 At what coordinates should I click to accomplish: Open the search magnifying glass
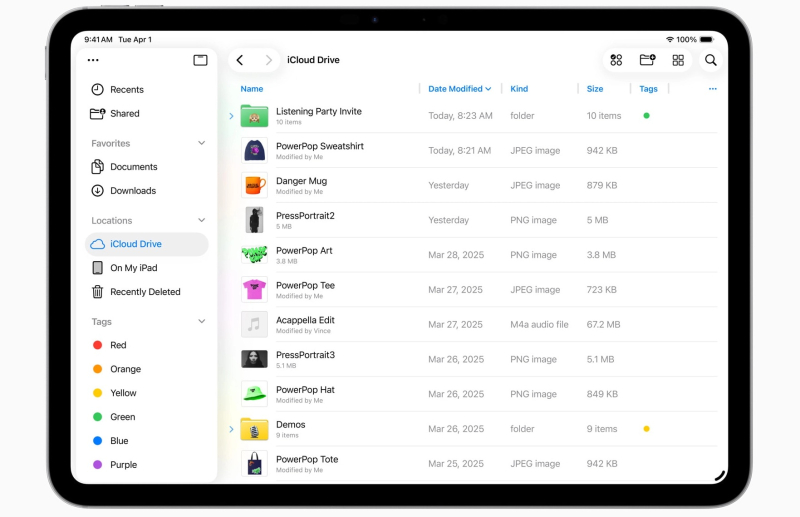[710, 60]
